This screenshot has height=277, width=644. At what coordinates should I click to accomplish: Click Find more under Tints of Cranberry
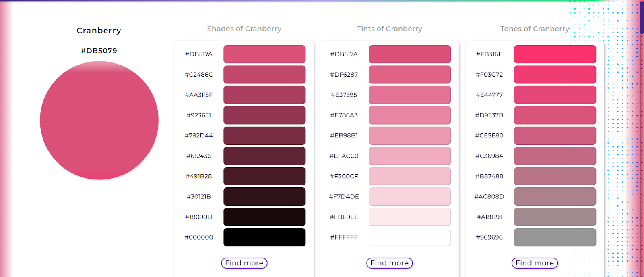tap(389, 263)
